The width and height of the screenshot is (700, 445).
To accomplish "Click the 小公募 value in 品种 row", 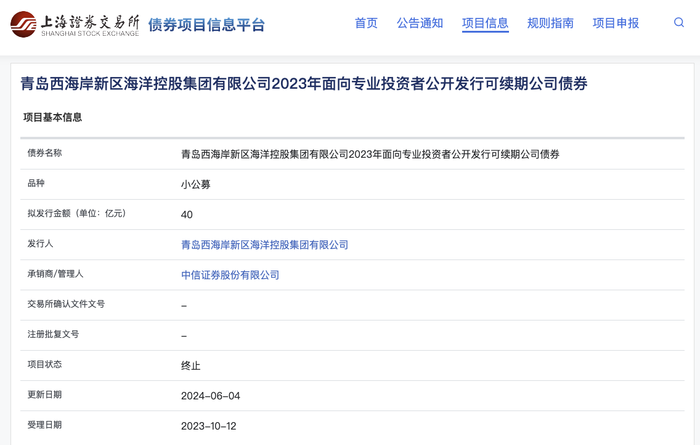I will [x=195, y=184].
